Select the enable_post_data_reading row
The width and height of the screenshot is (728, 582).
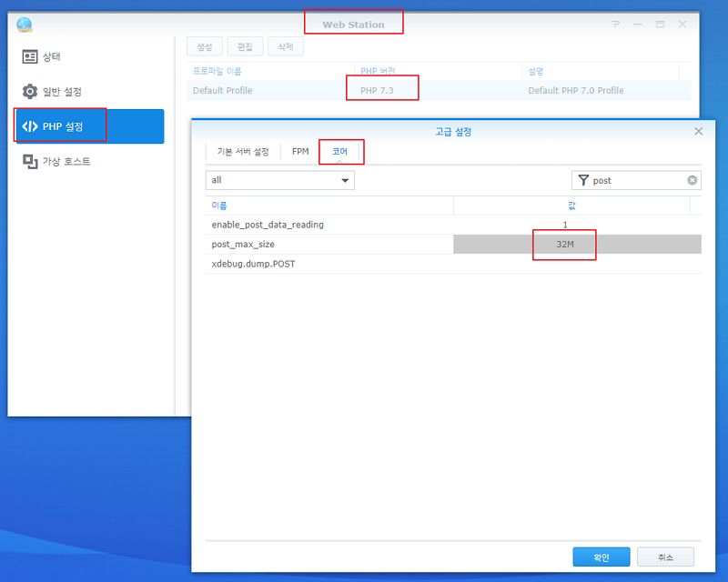coord(453,225)
